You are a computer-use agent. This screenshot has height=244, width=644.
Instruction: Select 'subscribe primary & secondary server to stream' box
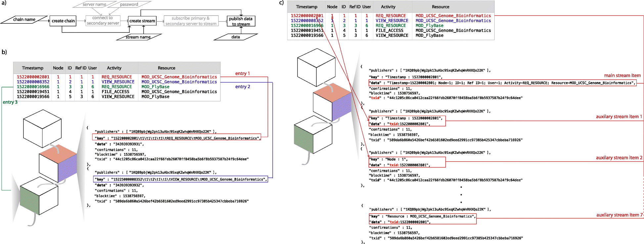coord(191,21)
